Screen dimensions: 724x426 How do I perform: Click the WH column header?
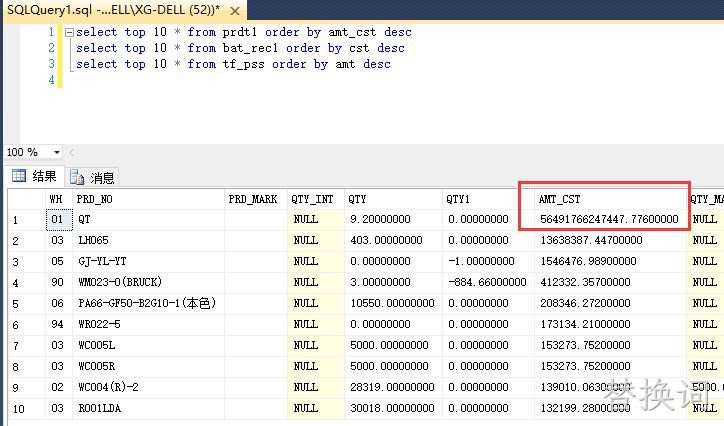pos(59,199)
